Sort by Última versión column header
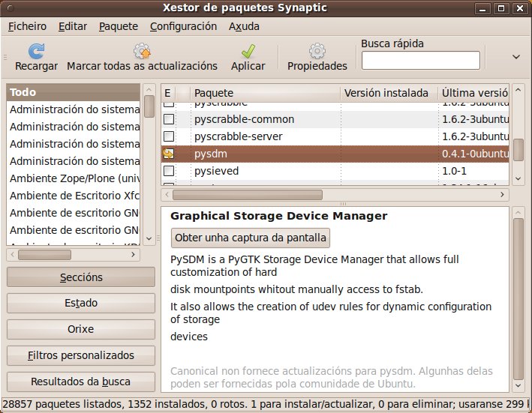This screenshot has height=413, width=532. 474,93
